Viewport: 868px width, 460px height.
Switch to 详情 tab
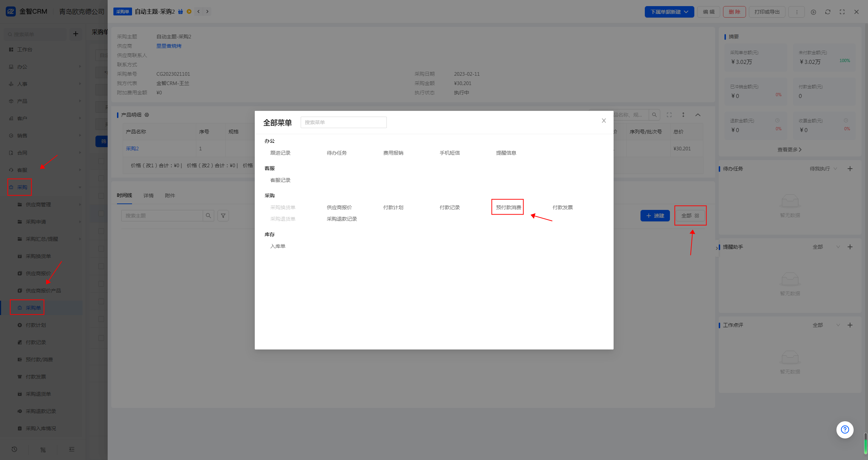148,196
